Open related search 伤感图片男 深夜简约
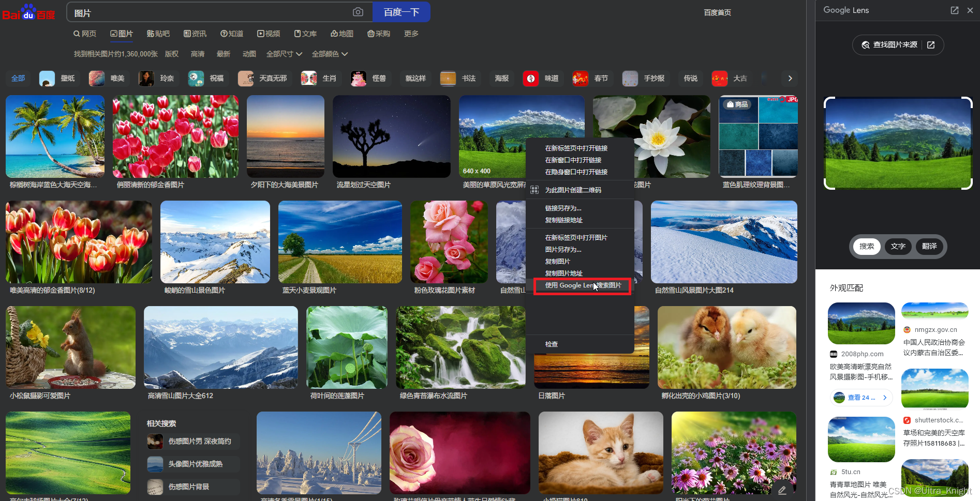The image size is (980, 501). click(x=194, y=442)
